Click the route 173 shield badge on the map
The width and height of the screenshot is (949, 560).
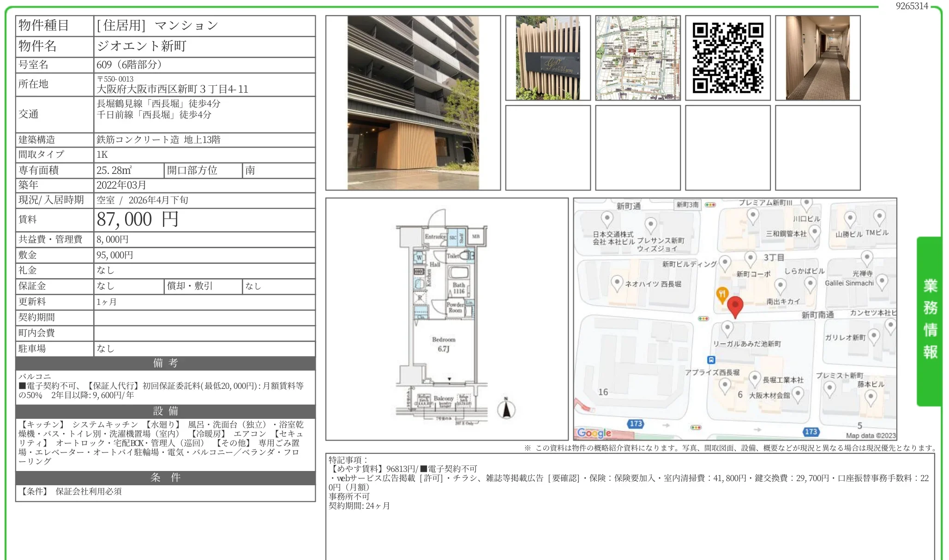[637, 424]
